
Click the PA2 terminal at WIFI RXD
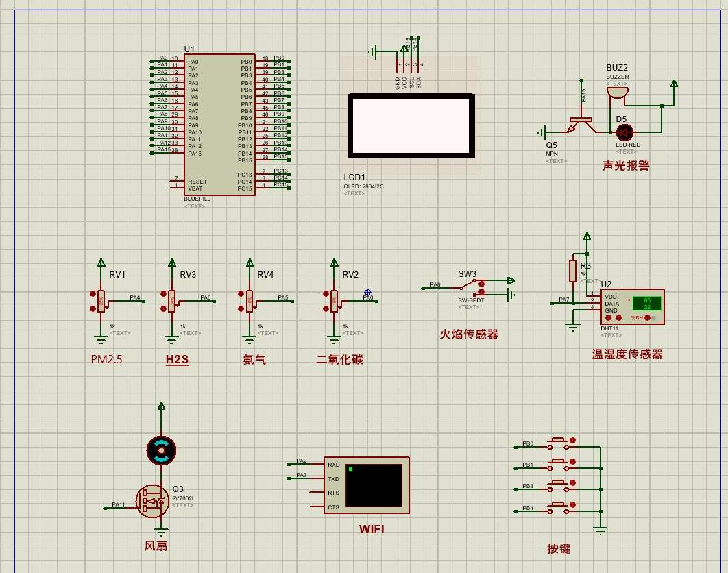[289, 464]
